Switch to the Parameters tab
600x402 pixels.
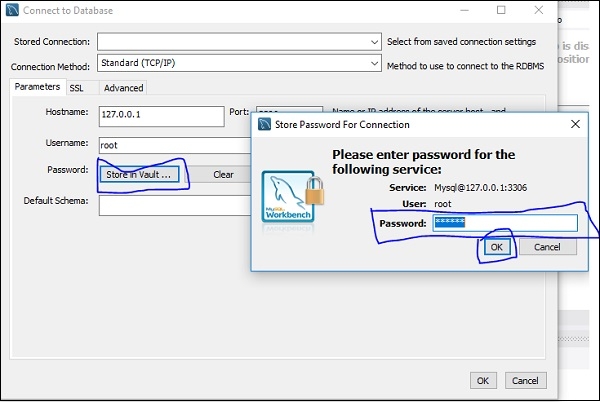(x=36, y=88)
